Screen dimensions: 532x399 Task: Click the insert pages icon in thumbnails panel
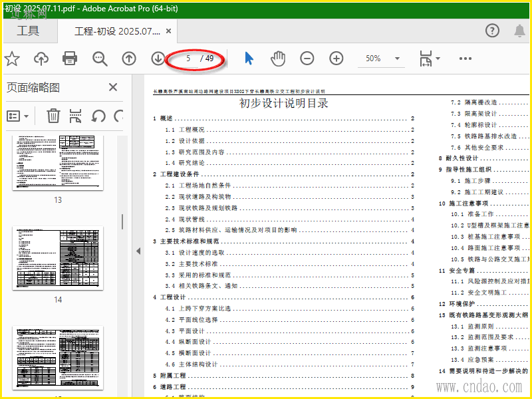(x=75, y=116)
